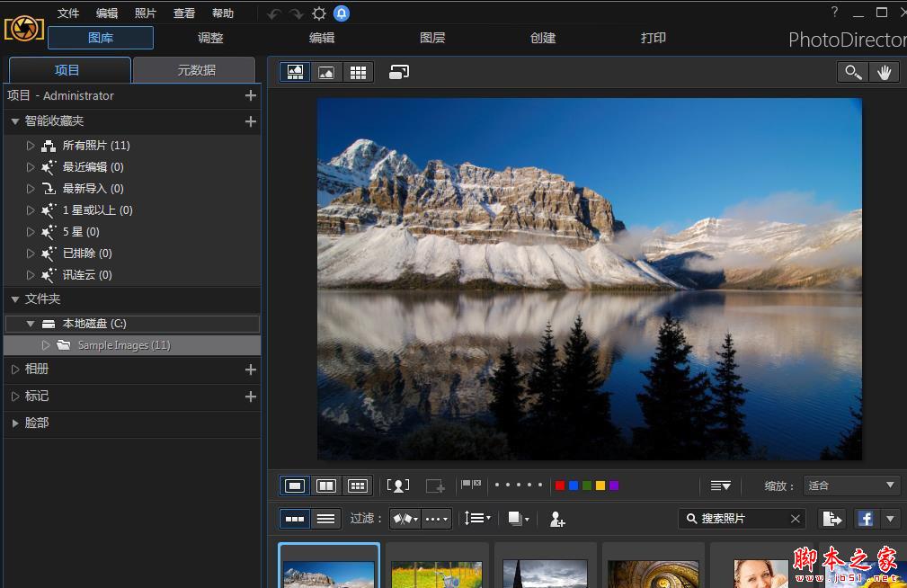This screenshot has height=588, width=907.
Task: Open the 文件 menu
Action: 67,13
